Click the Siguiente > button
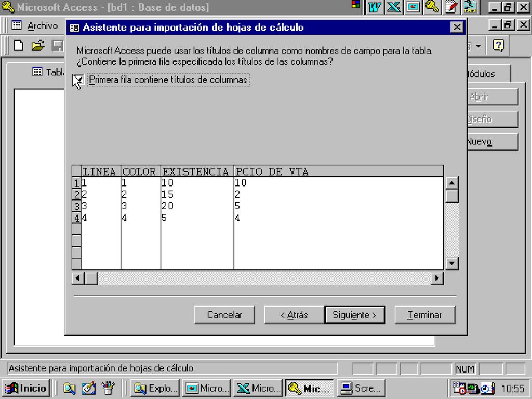The image size is (532, 399). pos(355,315)
